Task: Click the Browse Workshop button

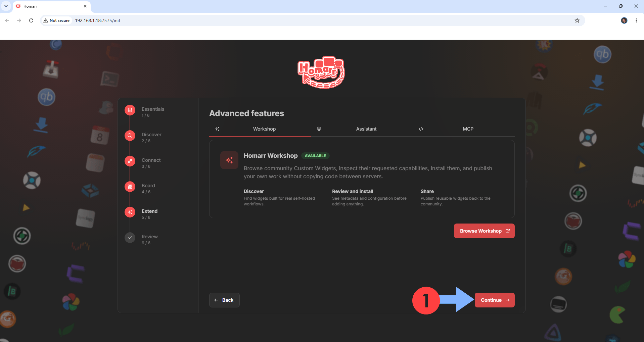Action: (x=484, y=231)
